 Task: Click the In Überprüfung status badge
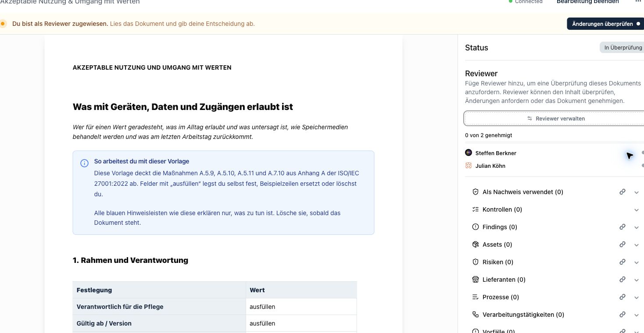623,48
